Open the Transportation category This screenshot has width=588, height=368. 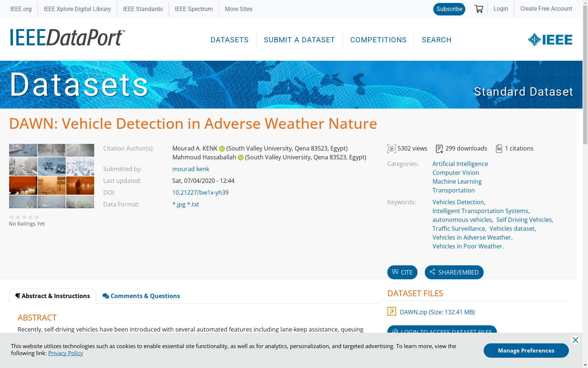(x=453, y=190)
